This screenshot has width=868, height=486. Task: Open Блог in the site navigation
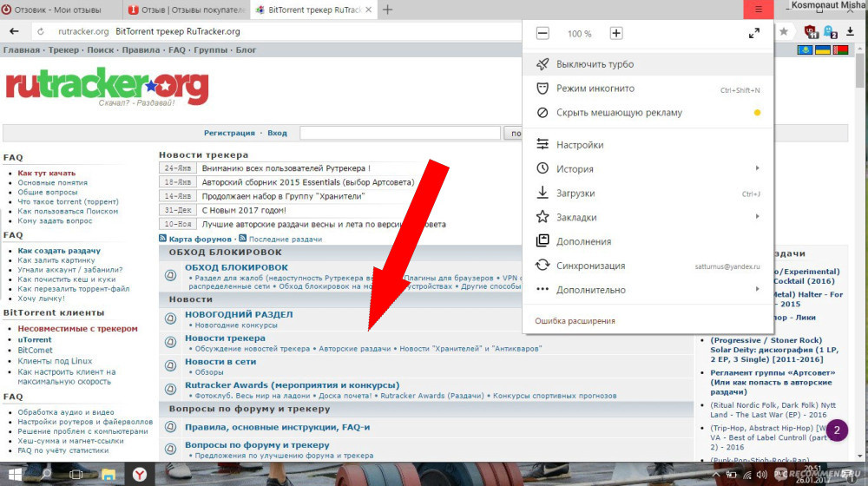(x=246, y=49)
